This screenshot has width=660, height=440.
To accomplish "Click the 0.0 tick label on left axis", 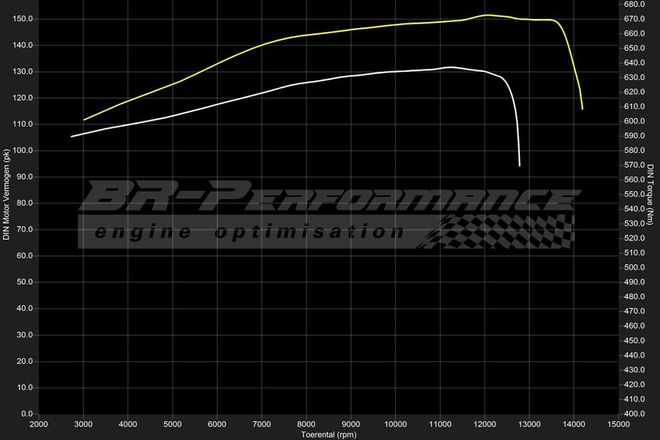I will coord(27,413).
